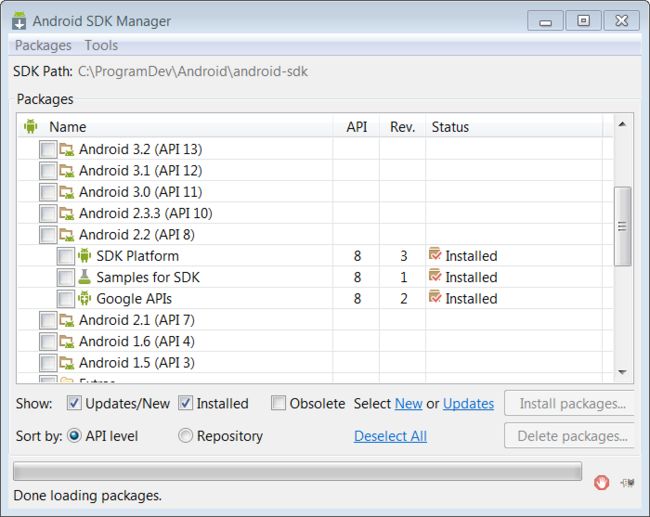Check the Android 3.0 (API 11) checkbox
The width and height of the screenshot is (650, 517).
coord(48,192)
